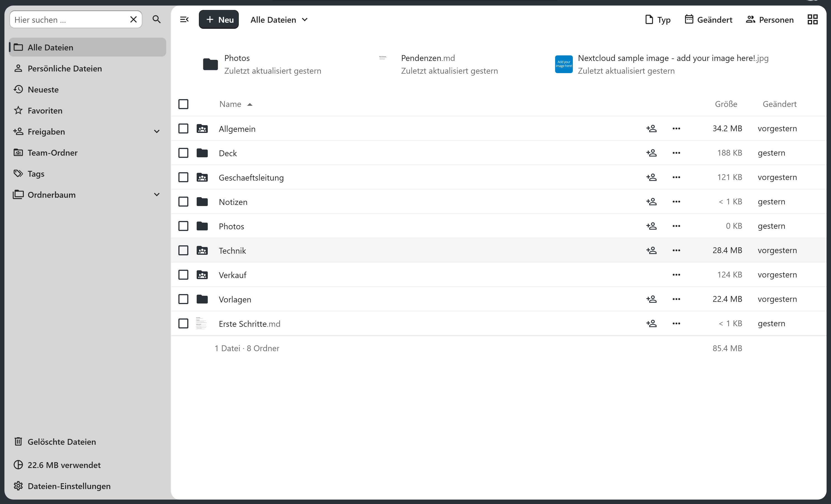The width and height of the screenshot is (831, 504).
Task: Open three-dot menu for Verkauf
Action: [676, 275]
